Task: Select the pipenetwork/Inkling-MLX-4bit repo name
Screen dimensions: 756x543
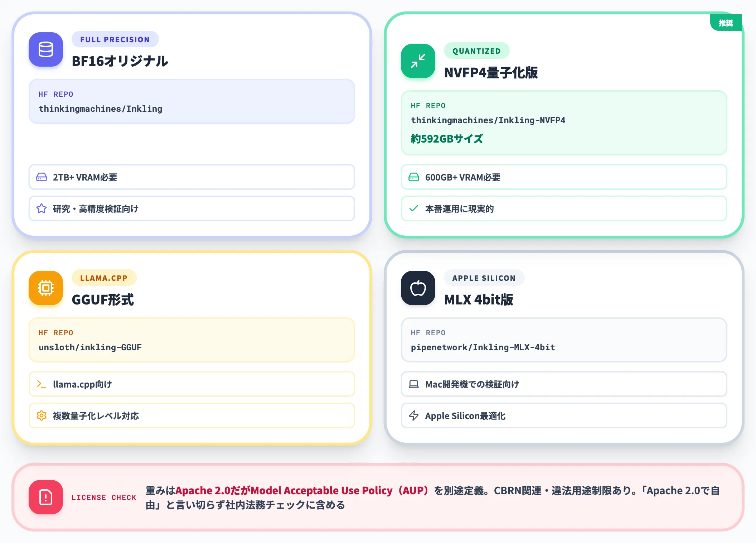Action: pos(483,347)
